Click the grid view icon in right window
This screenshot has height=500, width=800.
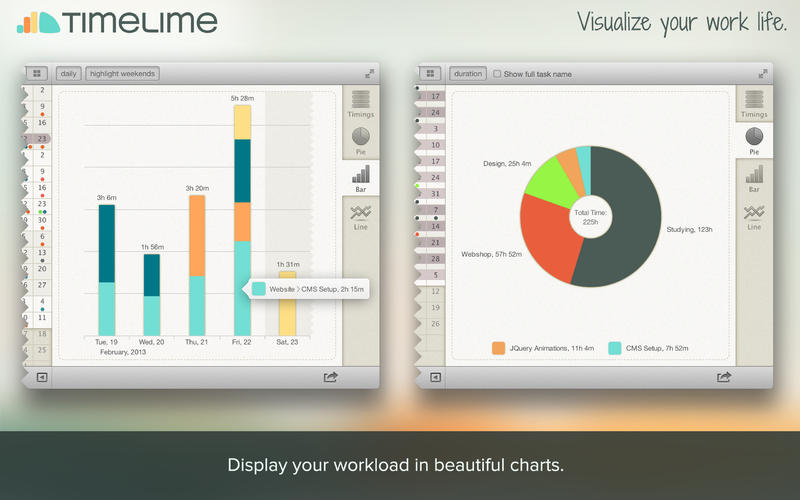[430, 73]
